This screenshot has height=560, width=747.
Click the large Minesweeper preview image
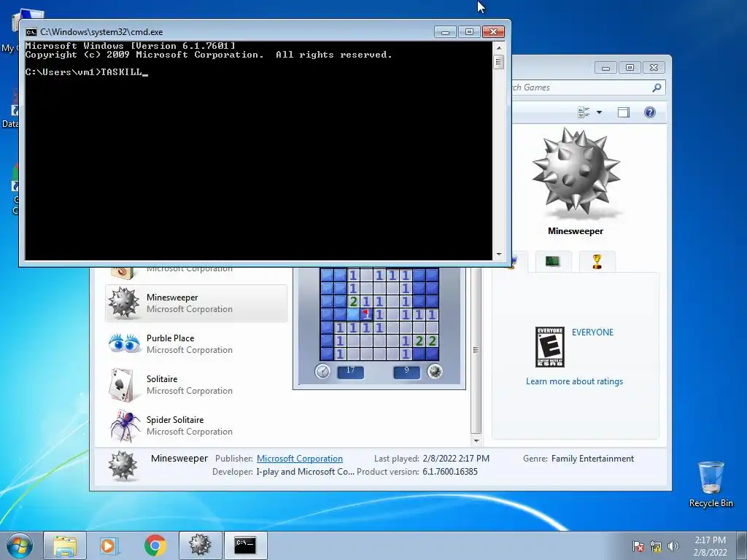pos(576,172)
